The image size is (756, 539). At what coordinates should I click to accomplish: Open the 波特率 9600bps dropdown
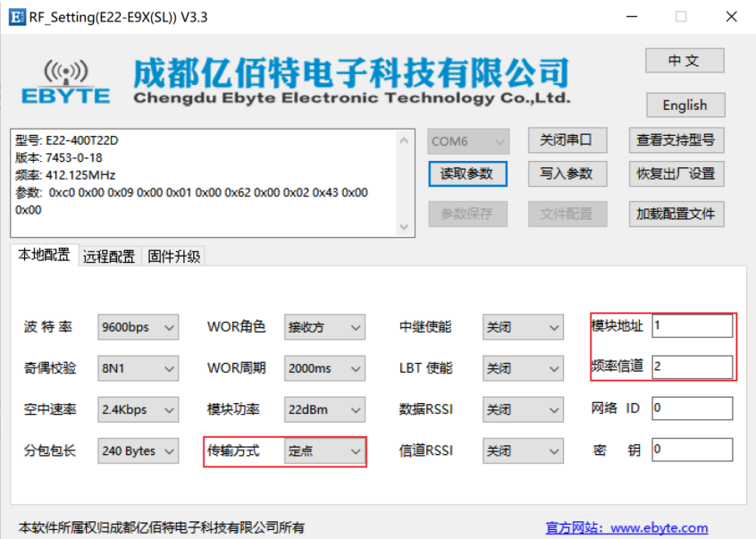pyautogui.click(x=138, y=327)
